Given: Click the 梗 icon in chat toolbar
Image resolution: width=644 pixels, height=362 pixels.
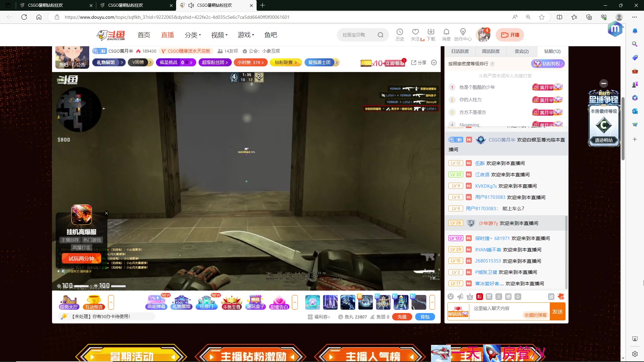Looking at the screenshot, I should point(508,297).
